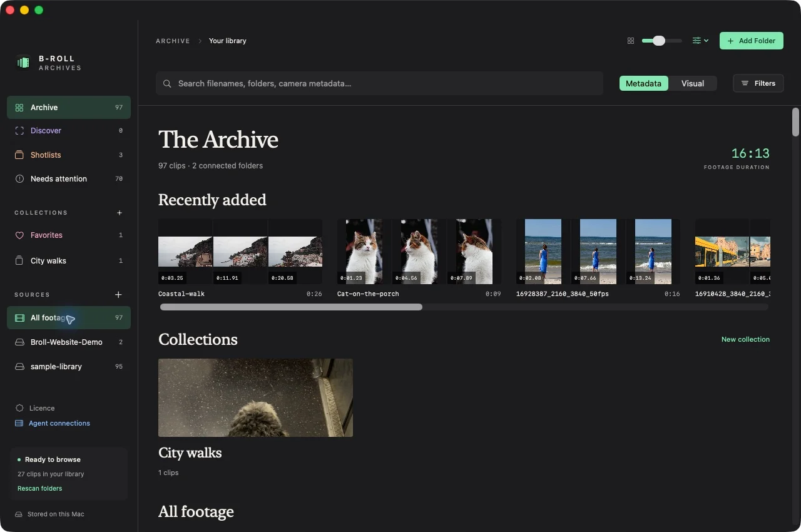The width and height of the screenshot is (801, 532).
Task: Click the search magnifier icon
Action: point(167,83)
